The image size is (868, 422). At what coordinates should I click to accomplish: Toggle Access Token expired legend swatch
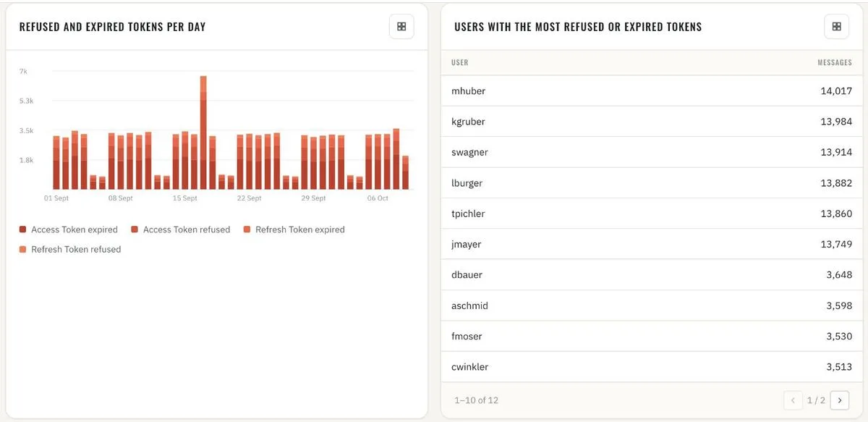pos(23,229)
